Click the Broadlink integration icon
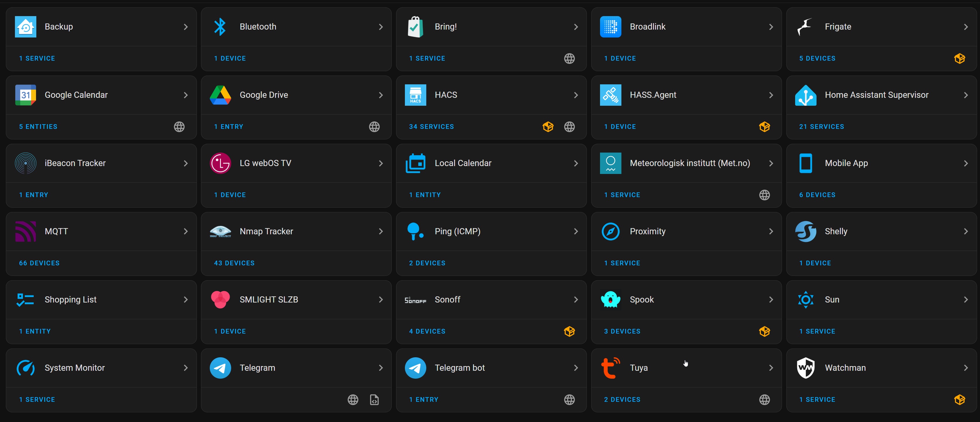The width and height of the screenshot is (980, 422). point(611,27)
